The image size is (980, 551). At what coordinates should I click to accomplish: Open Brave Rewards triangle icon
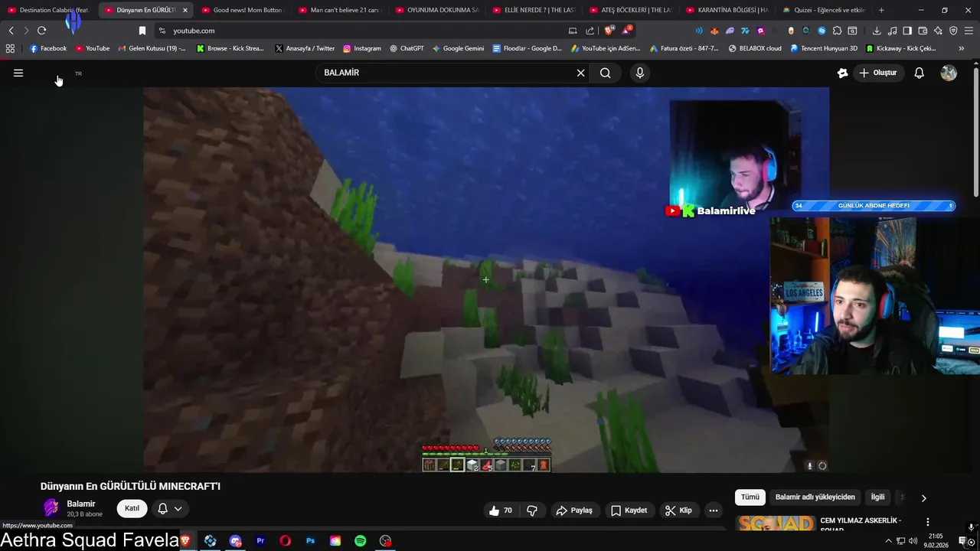(627, 31)
